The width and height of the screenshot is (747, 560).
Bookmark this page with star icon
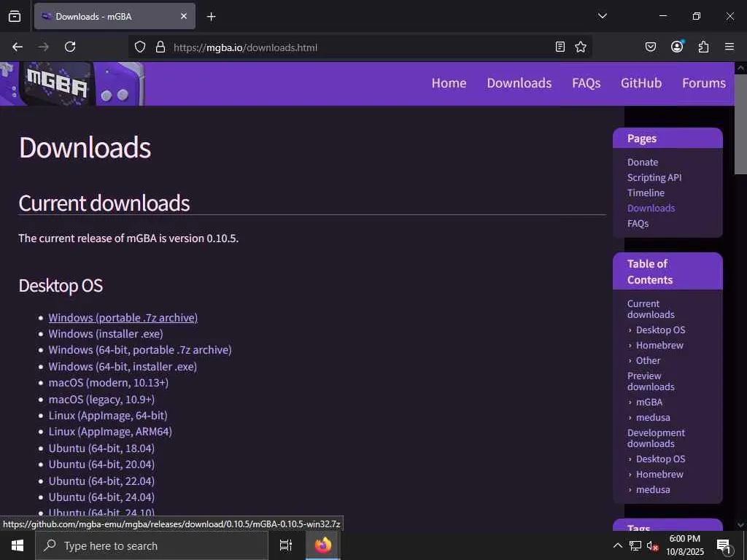(x=580, y=47)
